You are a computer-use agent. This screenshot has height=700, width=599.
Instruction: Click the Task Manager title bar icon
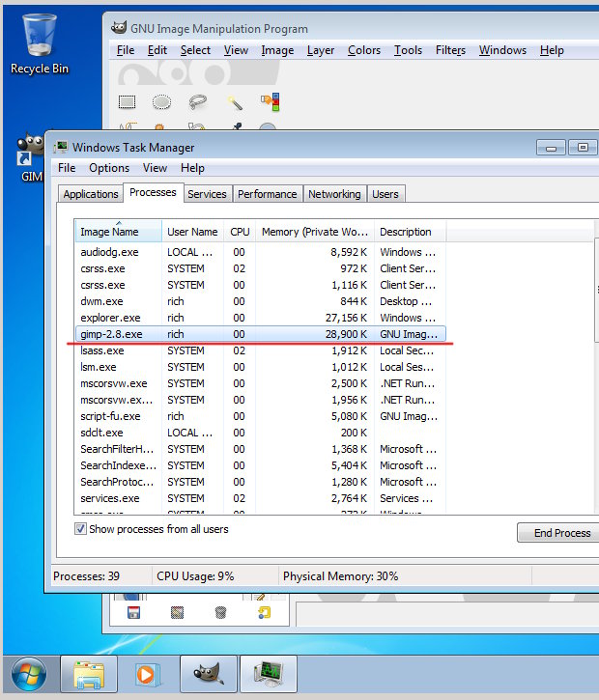(x=61, y=147)
